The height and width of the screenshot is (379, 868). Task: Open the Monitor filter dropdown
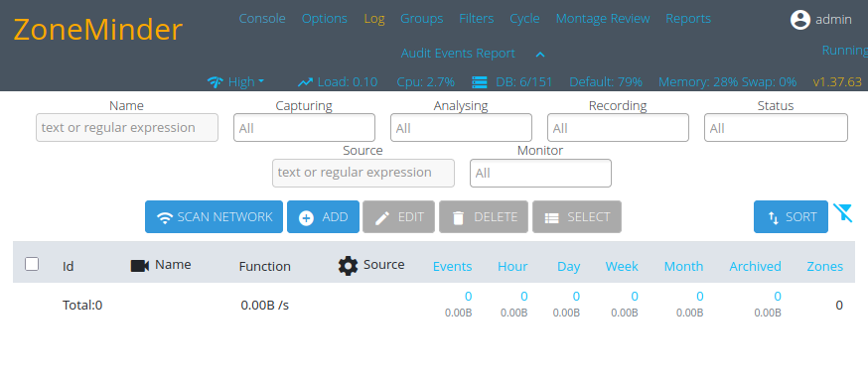click(x=540, y=174)
